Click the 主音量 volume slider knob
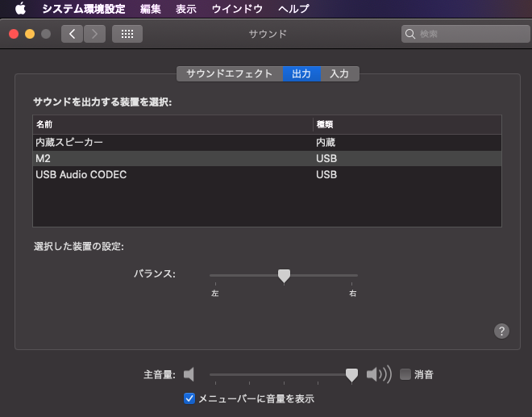 click(x=351, y=374)
